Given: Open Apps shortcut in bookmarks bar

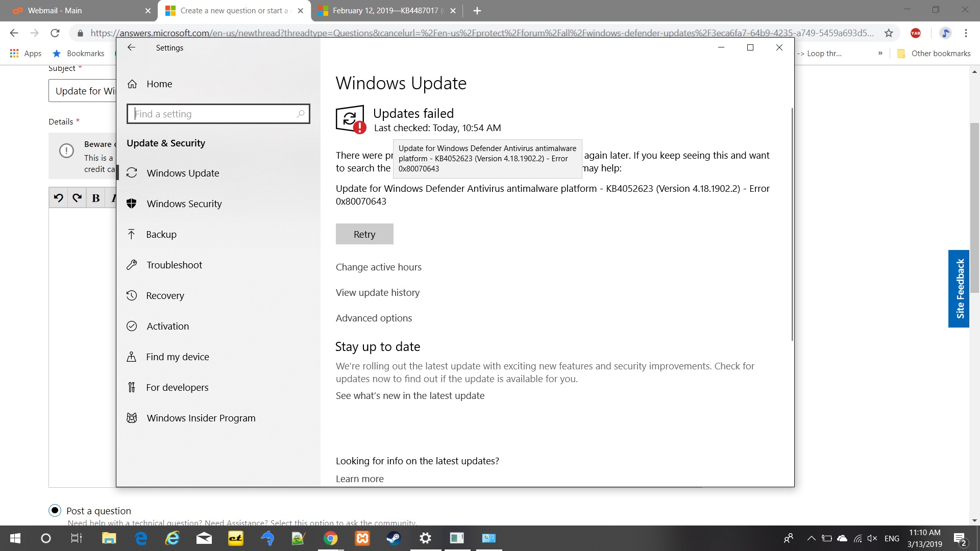Looking at the screenshot, I should coord(26,54).
